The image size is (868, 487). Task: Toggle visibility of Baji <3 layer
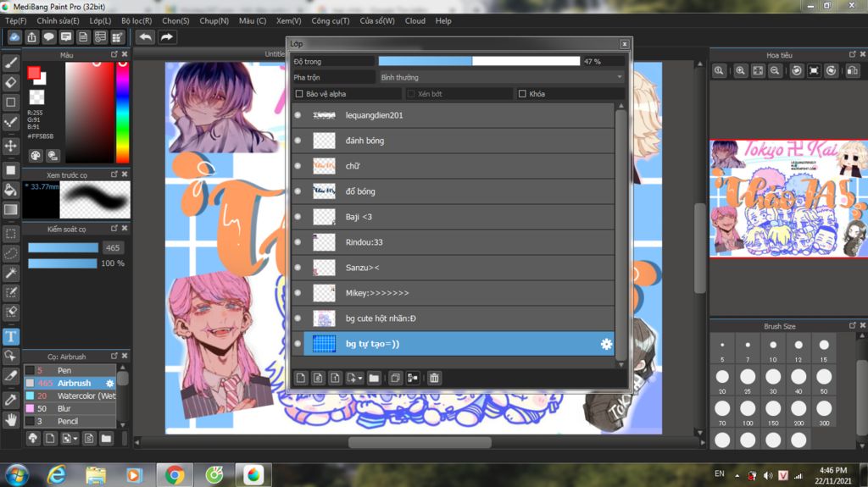[x=298, y=217]
